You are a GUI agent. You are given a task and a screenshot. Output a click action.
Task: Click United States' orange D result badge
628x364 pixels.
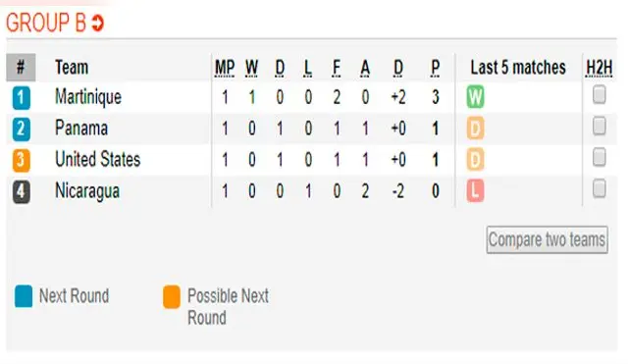pos(475,160)
